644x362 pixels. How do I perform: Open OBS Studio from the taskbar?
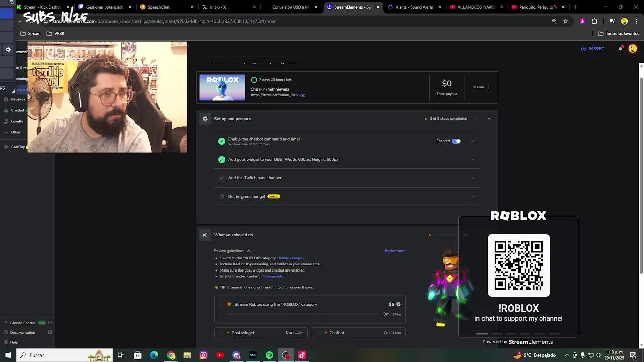click(x=286, y=355)
